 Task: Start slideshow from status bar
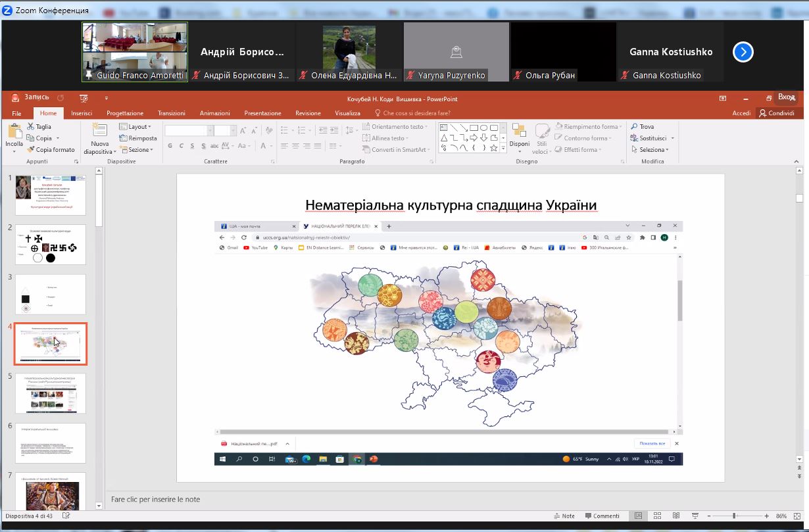[x=695, y=516]
